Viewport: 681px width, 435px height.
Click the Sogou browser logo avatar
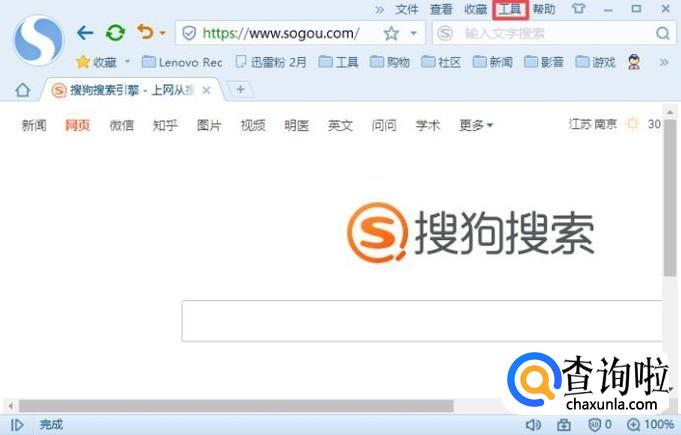pyautogui.click(x=38, y=40)
